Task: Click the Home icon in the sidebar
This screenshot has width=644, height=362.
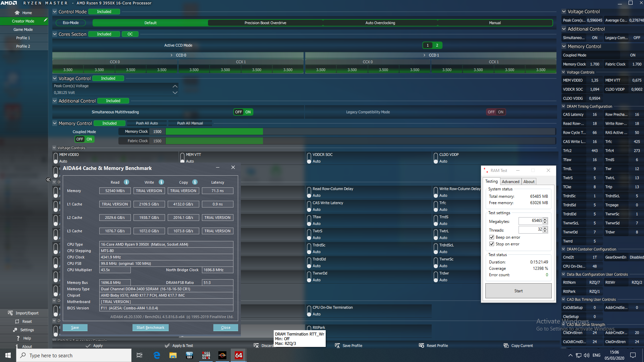Action: pos(17,13)
